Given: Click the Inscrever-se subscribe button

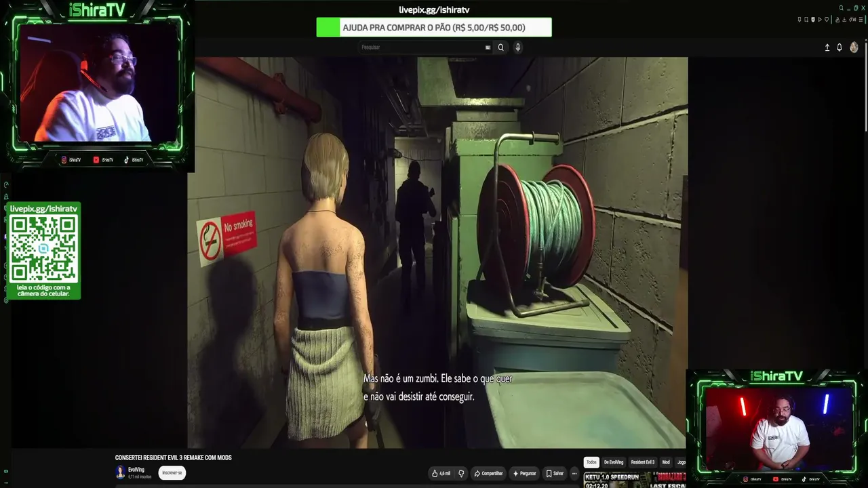Looking at the screenshot, I should pos(172,473).
